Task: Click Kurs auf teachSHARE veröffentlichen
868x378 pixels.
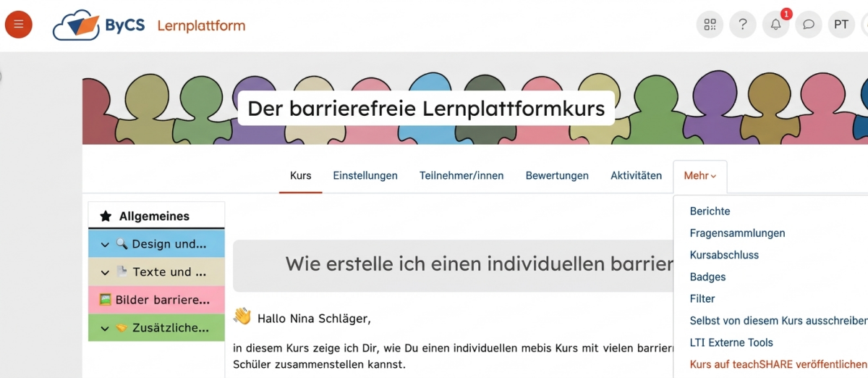Action: pos(778,364)
